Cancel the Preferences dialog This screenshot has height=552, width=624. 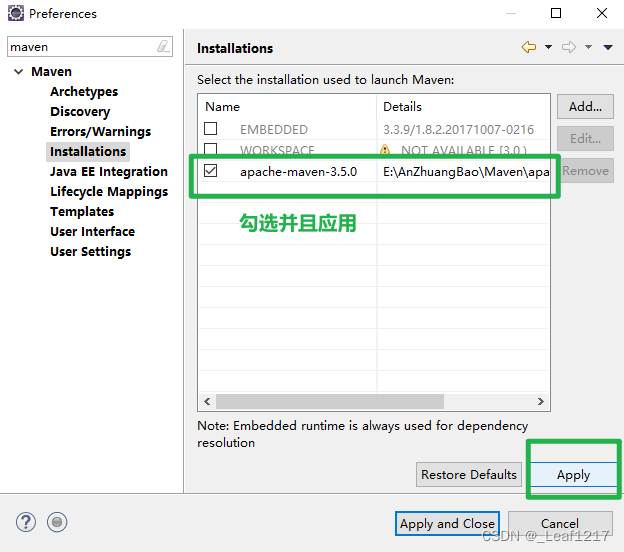(560, 524)
